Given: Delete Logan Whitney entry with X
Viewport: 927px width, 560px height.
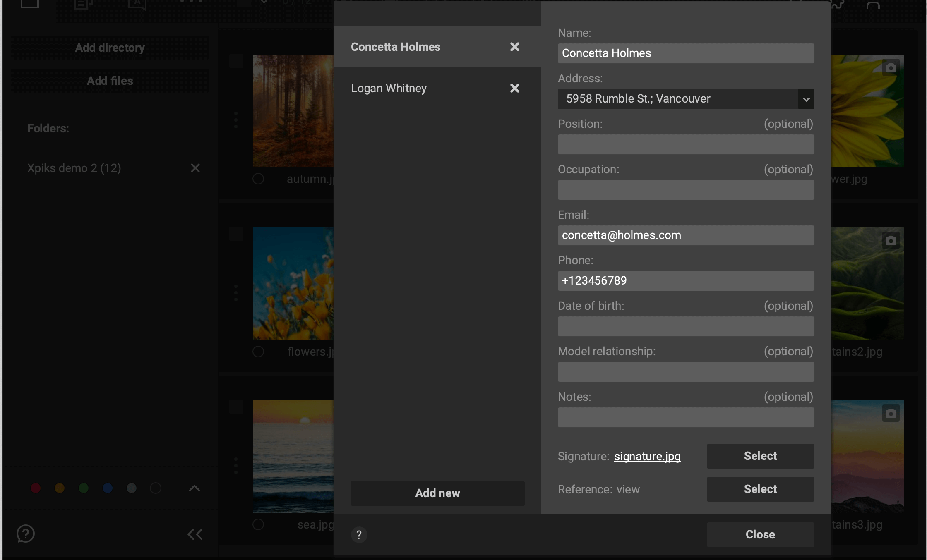Looking at the screenshot, I should click(x=514, y=88).
